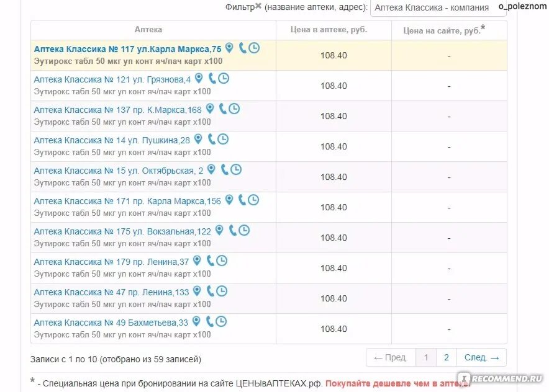549x392 pixels.
Task: Click the Пред. previous page button
Action: coord(391,357)
